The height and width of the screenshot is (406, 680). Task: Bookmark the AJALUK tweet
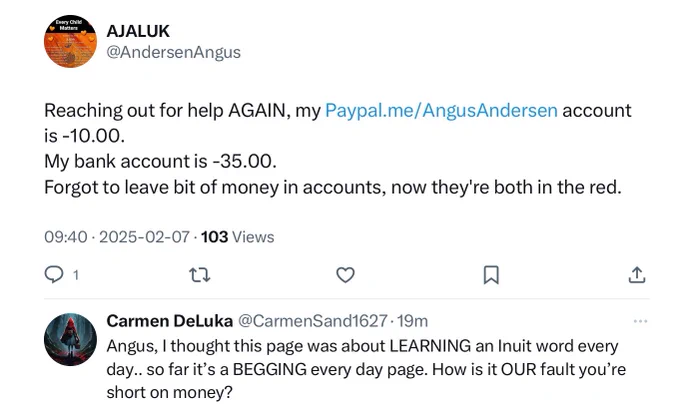491,275
